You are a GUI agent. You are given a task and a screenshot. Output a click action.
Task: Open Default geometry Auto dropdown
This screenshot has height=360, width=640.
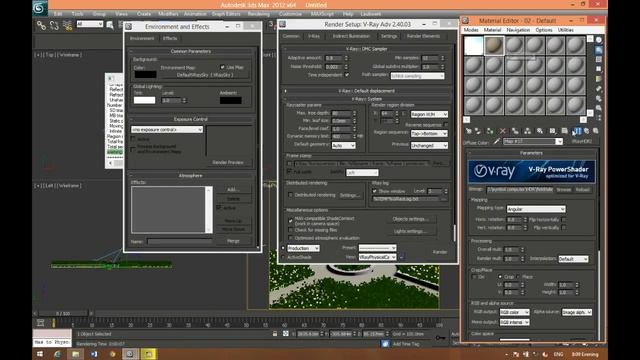tap(343, 145)
